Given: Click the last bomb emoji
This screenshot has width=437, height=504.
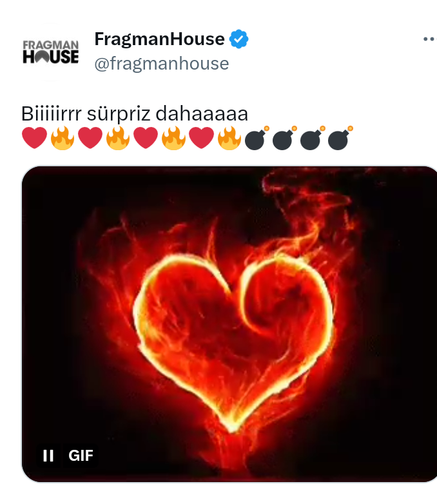Looking at the screenshot, I should pyautogui.click(x=340, y=138).
